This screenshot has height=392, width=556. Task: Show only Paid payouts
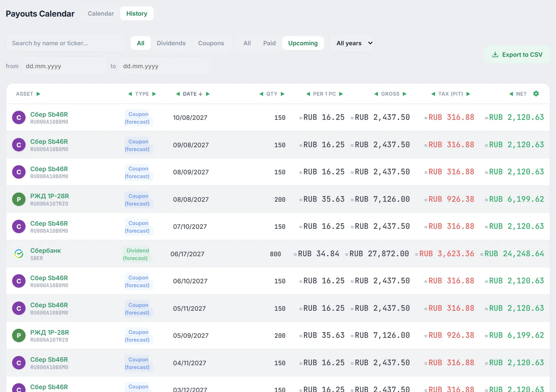tap(269, 43)
